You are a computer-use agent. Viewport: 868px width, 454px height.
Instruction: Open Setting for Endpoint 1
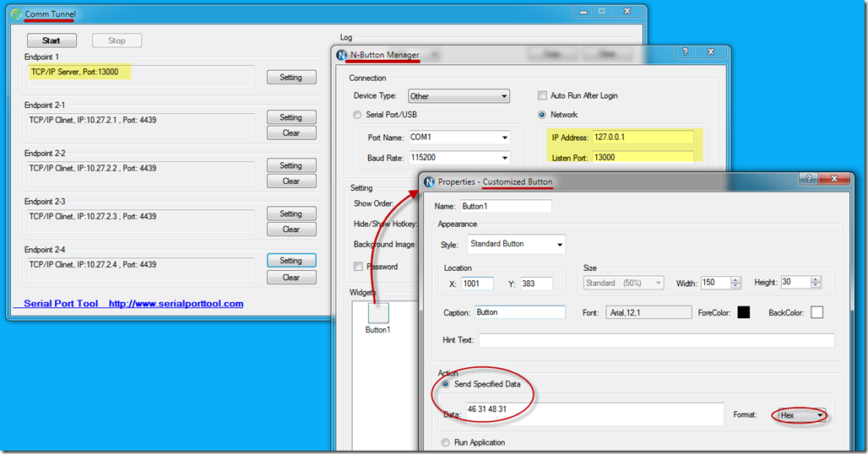coord(291,78)
